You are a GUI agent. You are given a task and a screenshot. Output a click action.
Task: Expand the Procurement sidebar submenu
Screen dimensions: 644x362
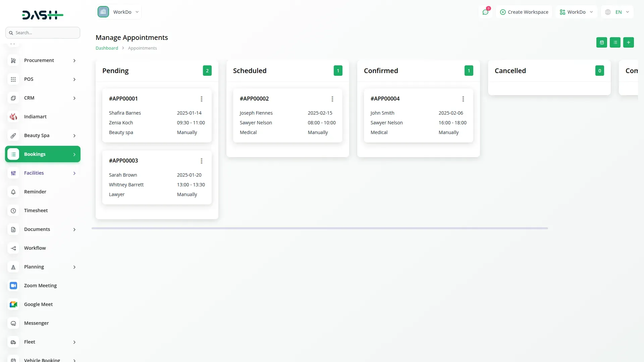74,61
